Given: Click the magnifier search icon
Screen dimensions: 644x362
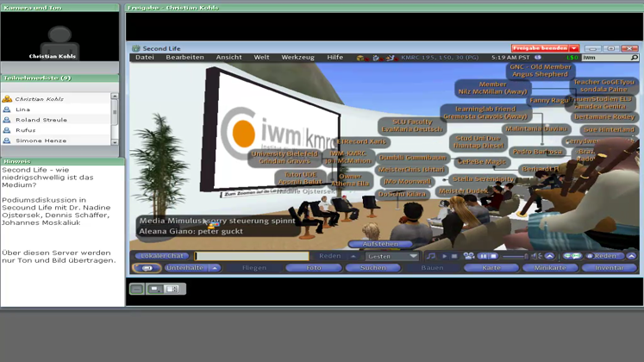Looking at the screenshot, I should click(x=635, y=58).
